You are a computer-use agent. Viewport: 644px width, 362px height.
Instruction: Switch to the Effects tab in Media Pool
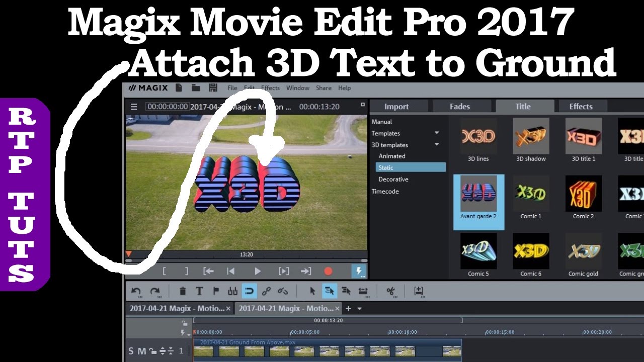(x=581, y=106)
